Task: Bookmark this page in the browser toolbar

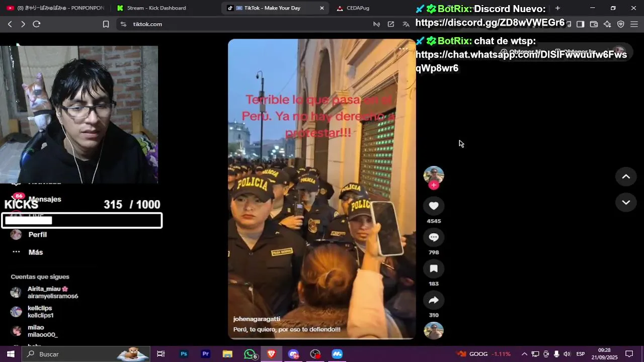Action: pos(106,24)
